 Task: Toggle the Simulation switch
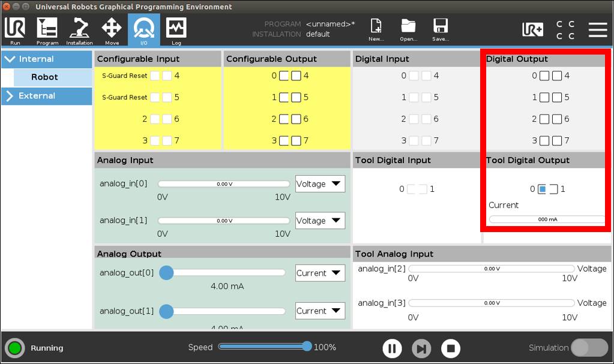pos(589,348)
